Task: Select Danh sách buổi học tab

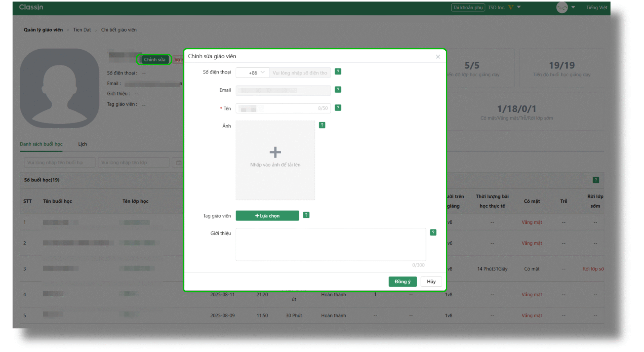Action: [x=41, y=144]
